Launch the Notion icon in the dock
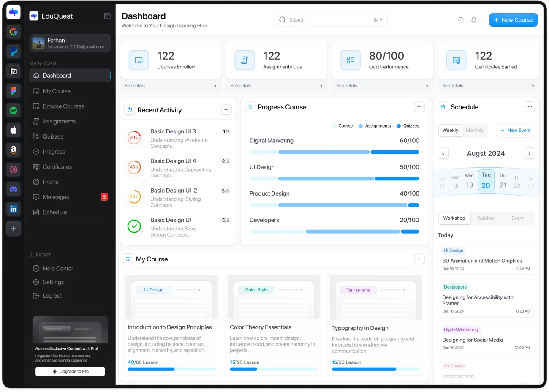Viewport: 549px width, 392px height. click(x=14, y=71)
